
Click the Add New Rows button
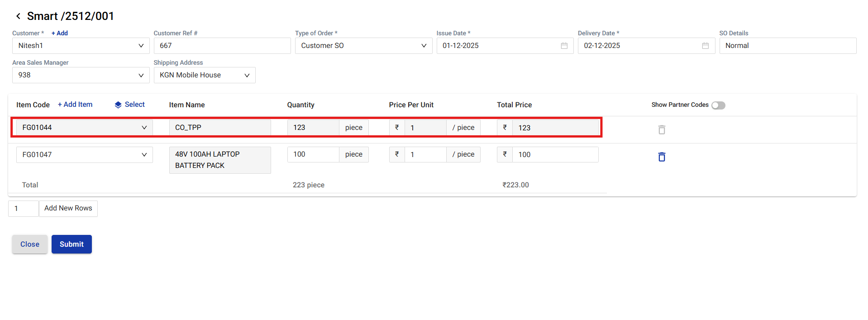point(68,208)
